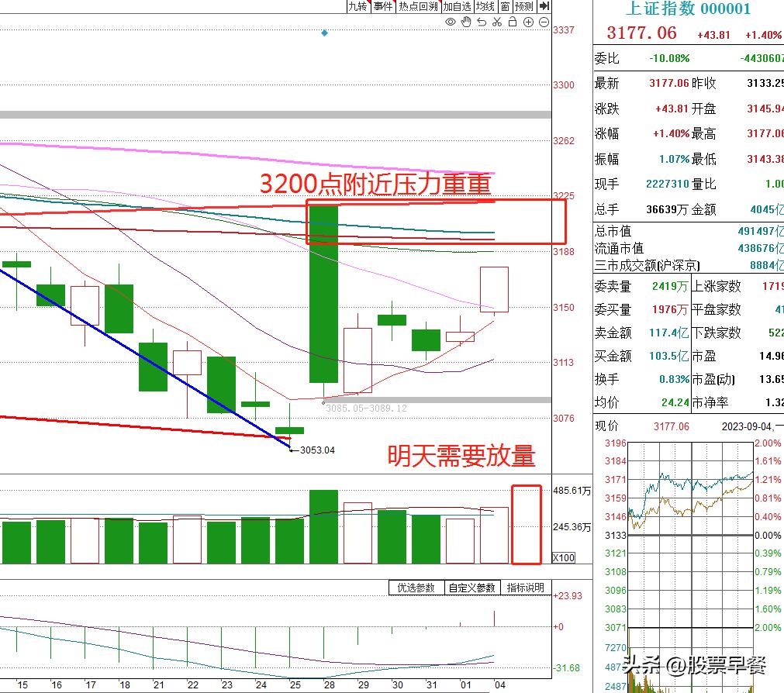Select the large green candlestick of day 28
Screen dimensions: 784x693
coord(323,295)
